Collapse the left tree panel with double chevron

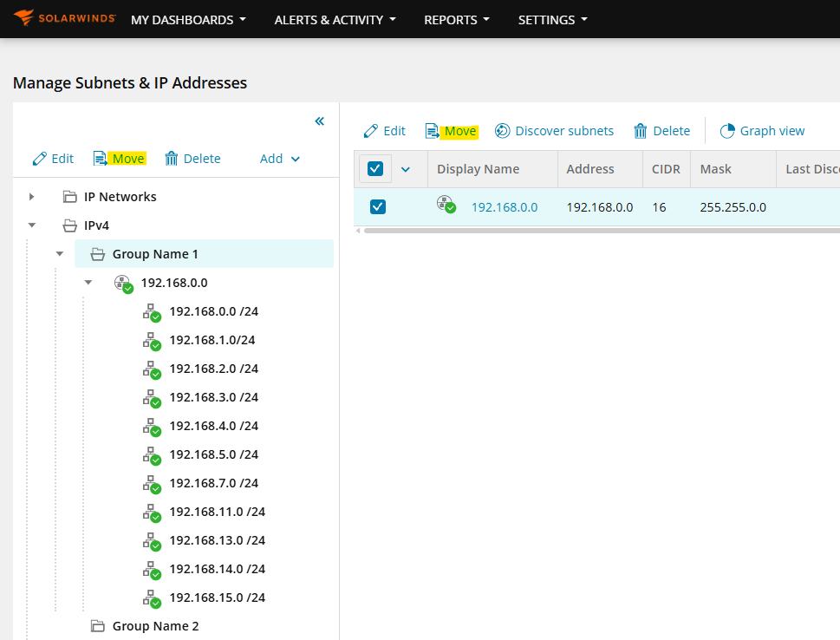pyautogui.click(x=320, y=121)
